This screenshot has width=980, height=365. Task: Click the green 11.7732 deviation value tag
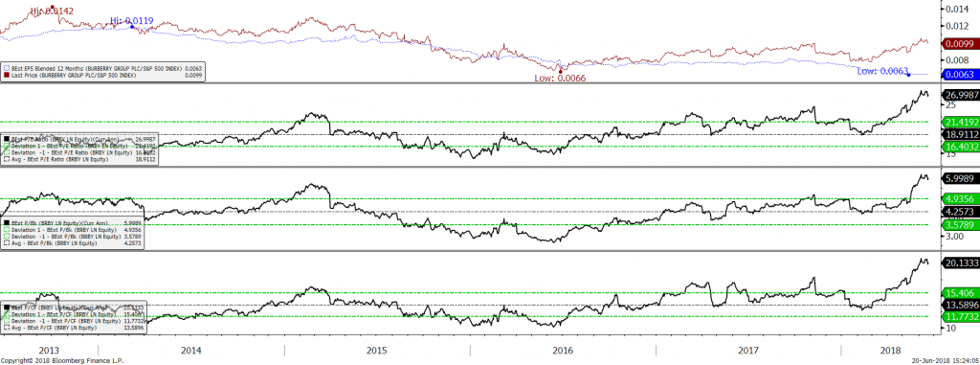coord(961,316)
